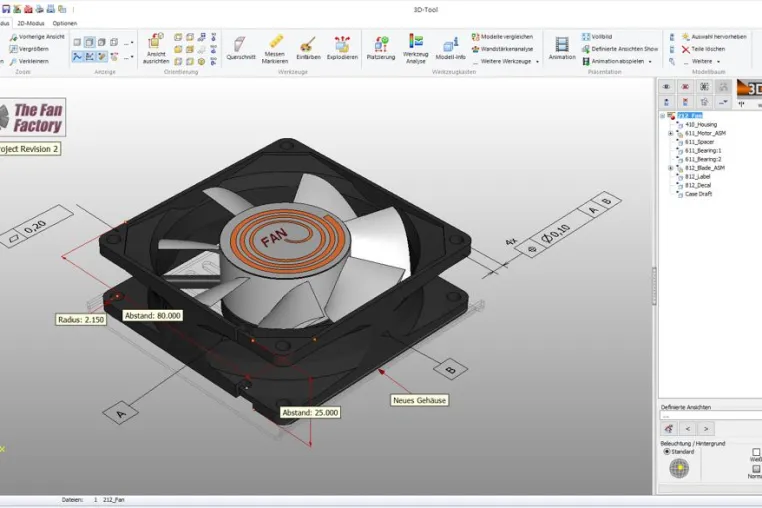
Task: Open the Animation tool
Action: [562, 48]
